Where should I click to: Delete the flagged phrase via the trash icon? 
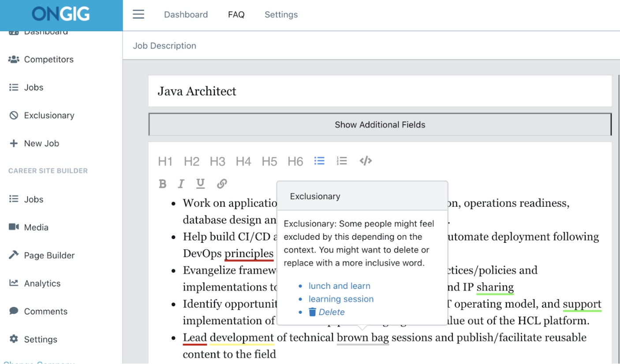click(313, 312)
